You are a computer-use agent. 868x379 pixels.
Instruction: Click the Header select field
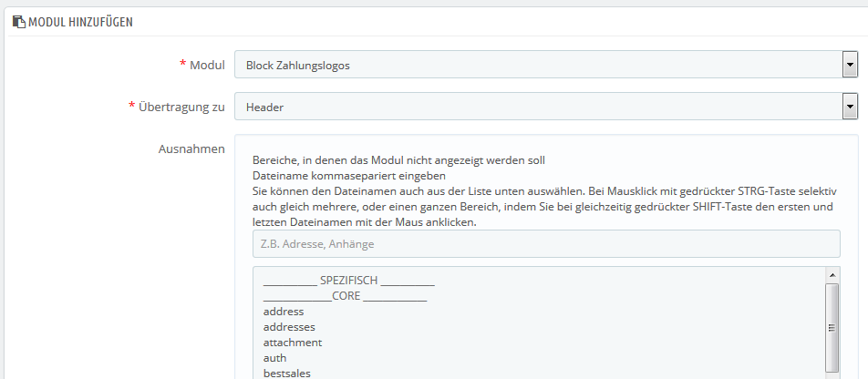click(x=546, y=107)
